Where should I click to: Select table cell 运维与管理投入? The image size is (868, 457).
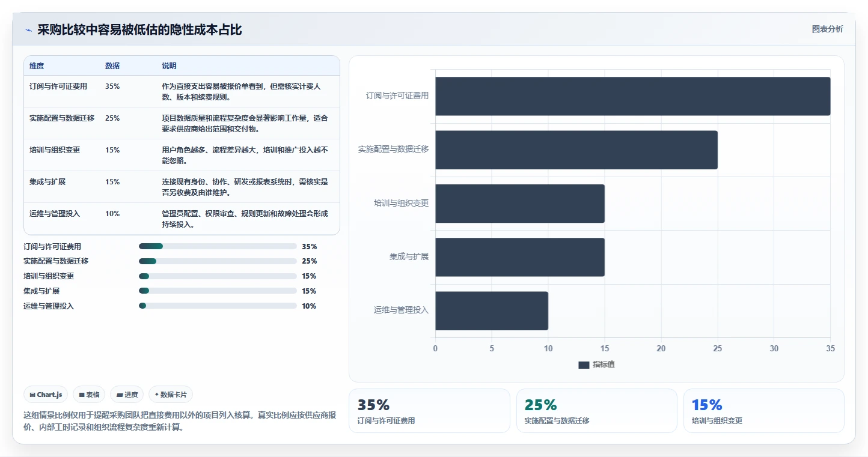coord(55,214)
